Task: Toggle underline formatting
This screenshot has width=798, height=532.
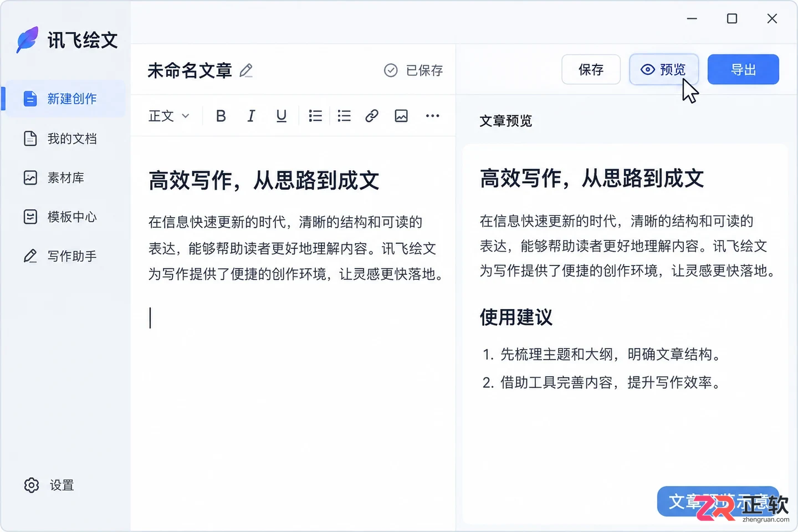Action: pos(282,116)
